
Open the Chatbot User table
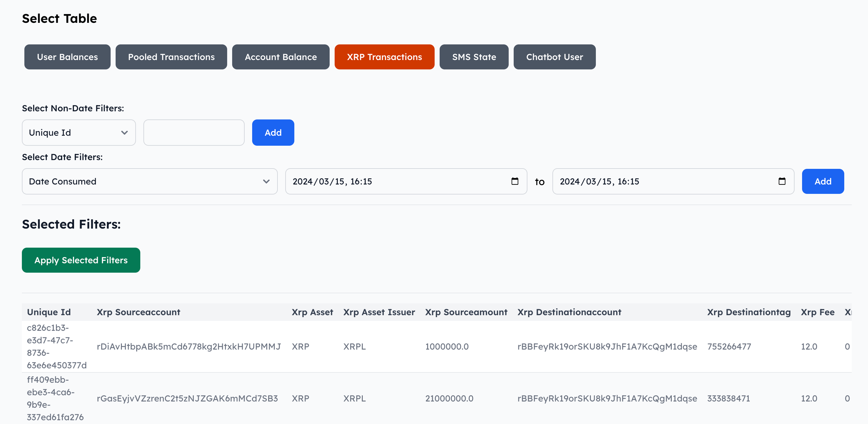pos(554,57)
